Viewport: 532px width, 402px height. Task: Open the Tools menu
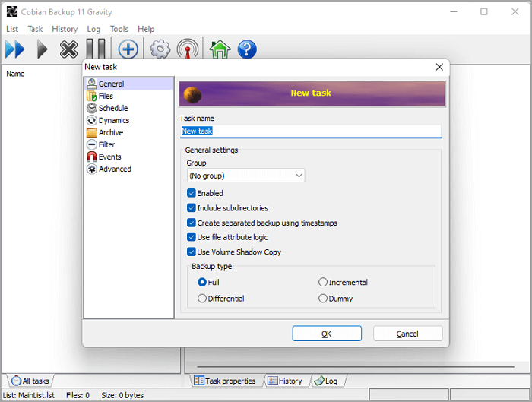click(119, 29)
